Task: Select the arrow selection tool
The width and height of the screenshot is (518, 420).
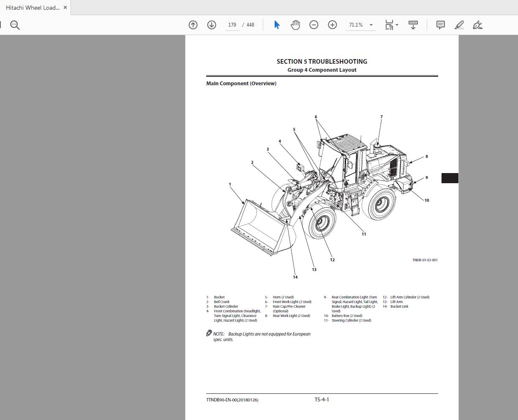Action: (277, 25)
